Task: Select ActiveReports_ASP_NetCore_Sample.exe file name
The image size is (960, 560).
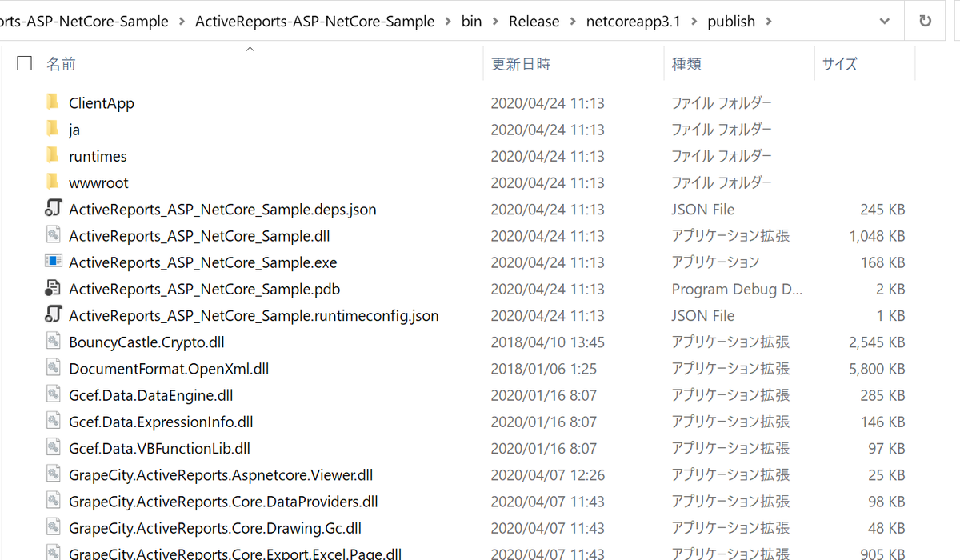Action: click(203, 262)
